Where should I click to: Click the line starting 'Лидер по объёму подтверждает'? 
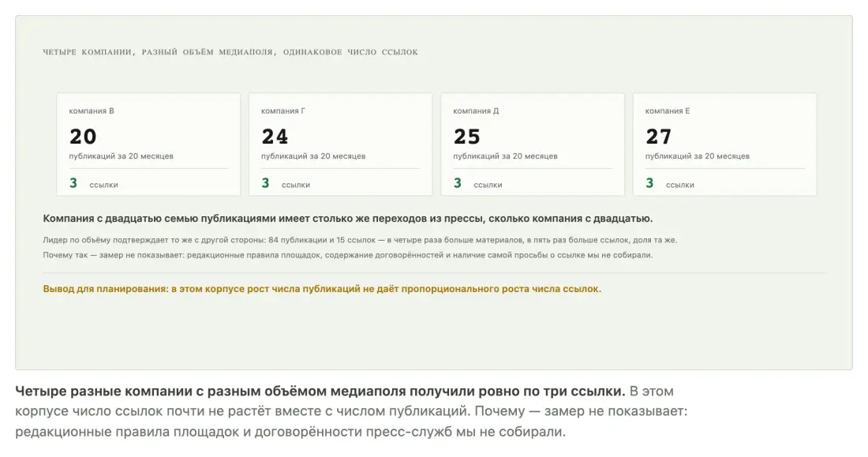[360, 241]
